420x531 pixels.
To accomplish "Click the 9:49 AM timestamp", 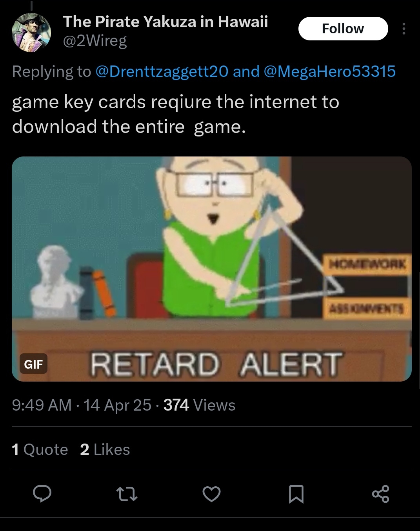I will click(x=42, y=405).
